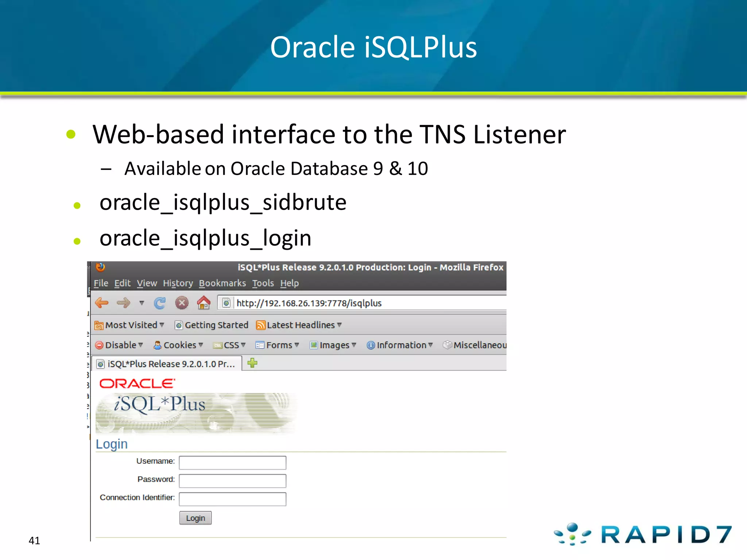Click the home page icon
This screenshot has width=747, height=560.
coord(204,303)
